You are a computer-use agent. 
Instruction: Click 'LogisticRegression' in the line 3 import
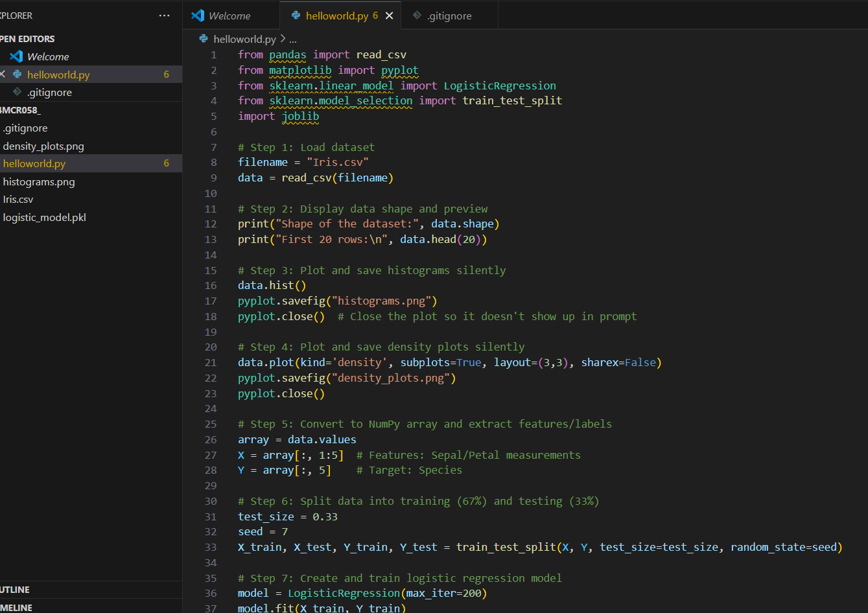[500, 86]
